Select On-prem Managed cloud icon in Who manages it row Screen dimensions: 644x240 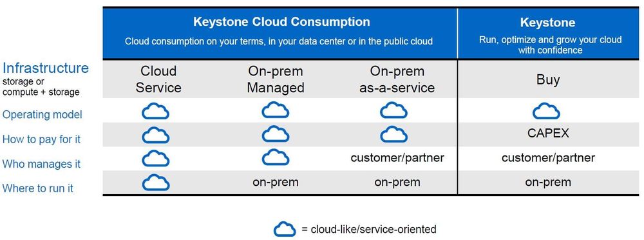276,157
